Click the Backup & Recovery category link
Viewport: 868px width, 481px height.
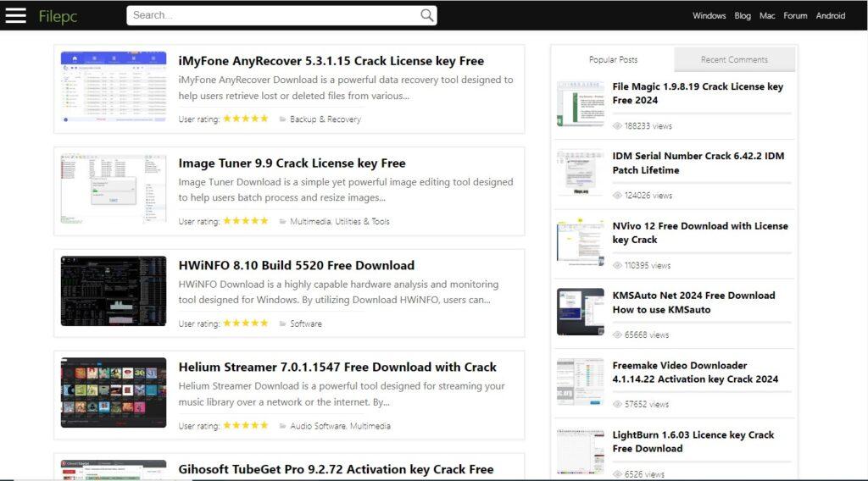325,119
